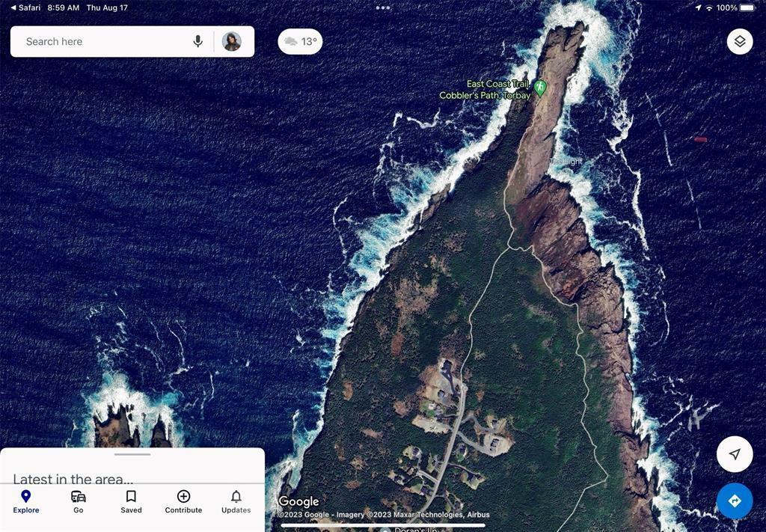The width and height of the screenshot is (766, 532).
Task: Tap the weather icon showing 13°
Action: (x=299, y=41)
